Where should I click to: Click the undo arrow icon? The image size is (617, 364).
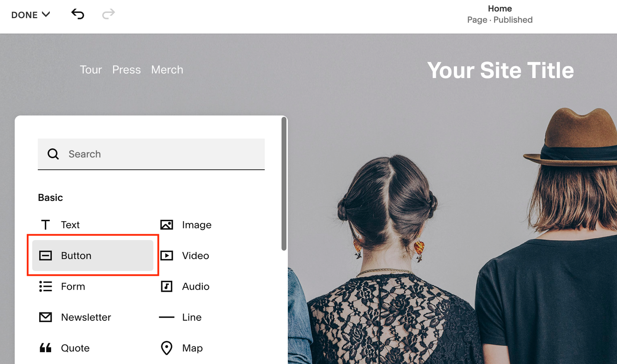78,14
